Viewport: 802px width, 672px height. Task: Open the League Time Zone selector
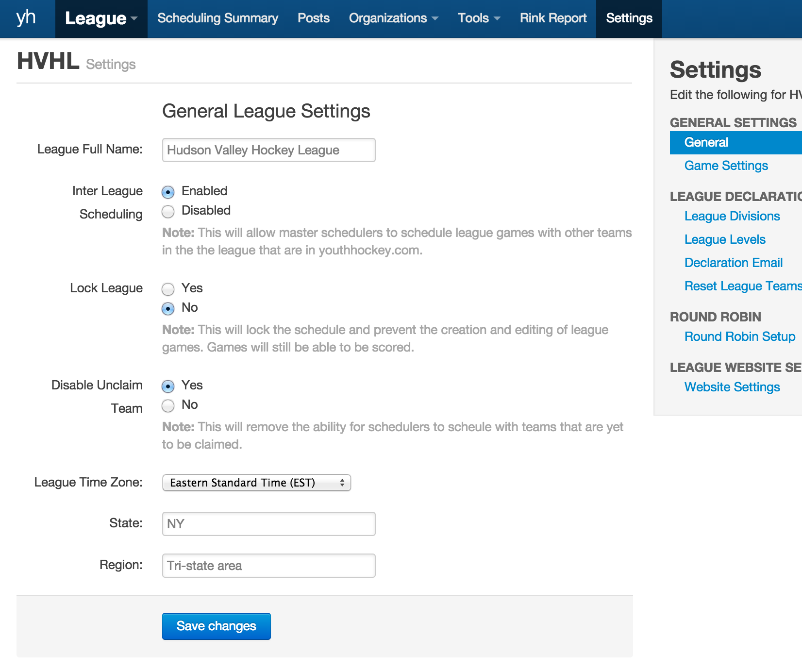[x=256, y=483]
